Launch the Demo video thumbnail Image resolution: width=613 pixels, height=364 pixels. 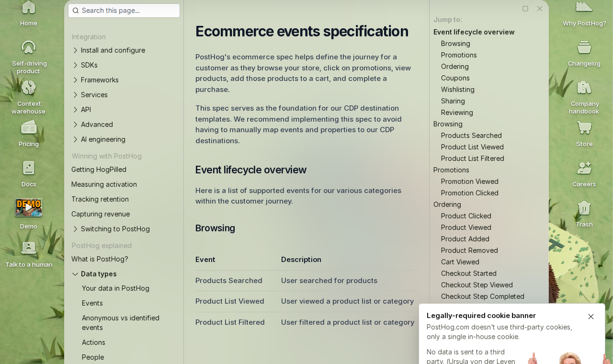click(x=29, y=207)
